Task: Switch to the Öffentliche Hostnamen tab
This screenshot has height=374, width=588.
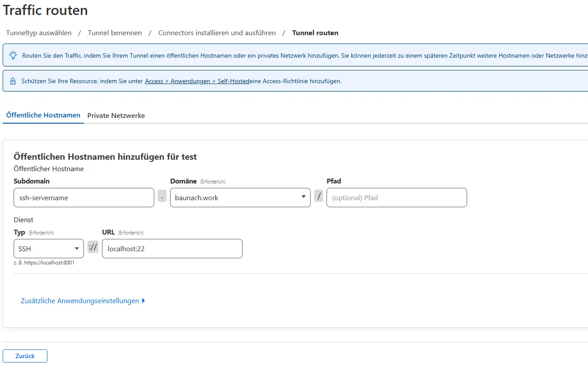Action: click(43, 115)
